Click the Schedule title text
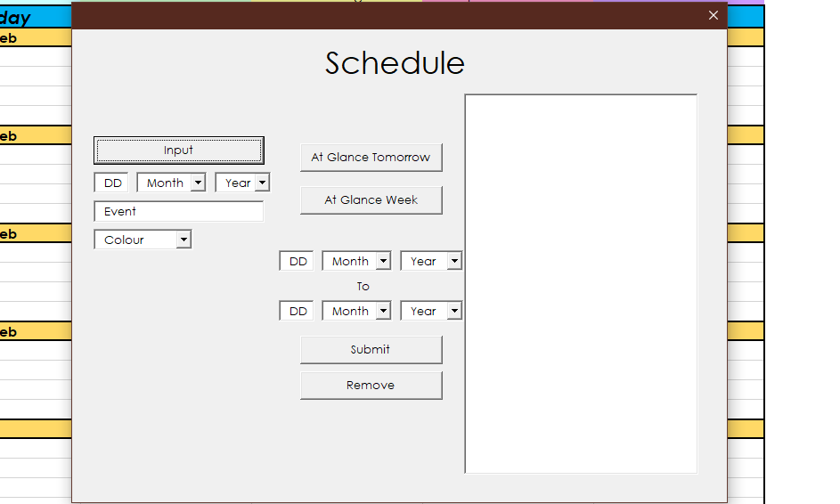840x504 pixels. point(395,63)
